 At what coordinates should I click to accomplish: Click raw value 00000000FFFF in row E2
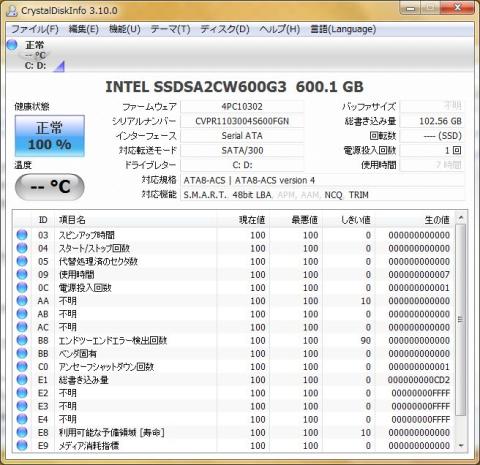click(421, 393)
